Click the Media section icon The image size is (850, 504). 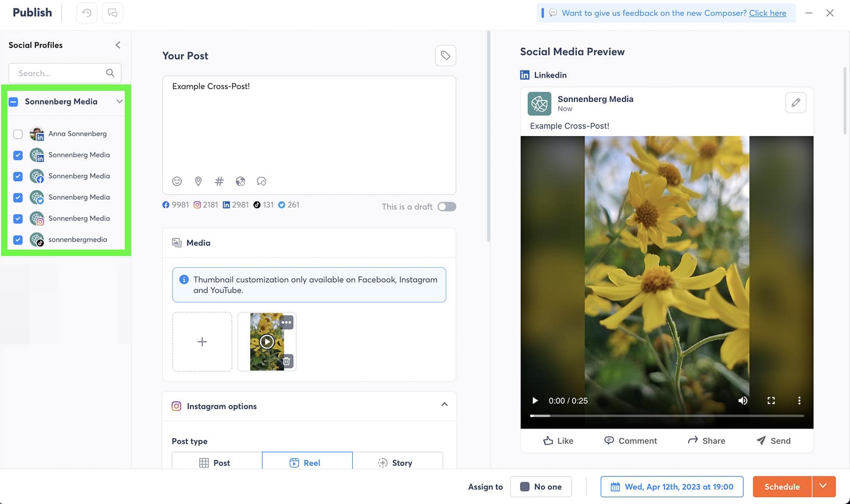pyautogui.click(x=177, y=243)
